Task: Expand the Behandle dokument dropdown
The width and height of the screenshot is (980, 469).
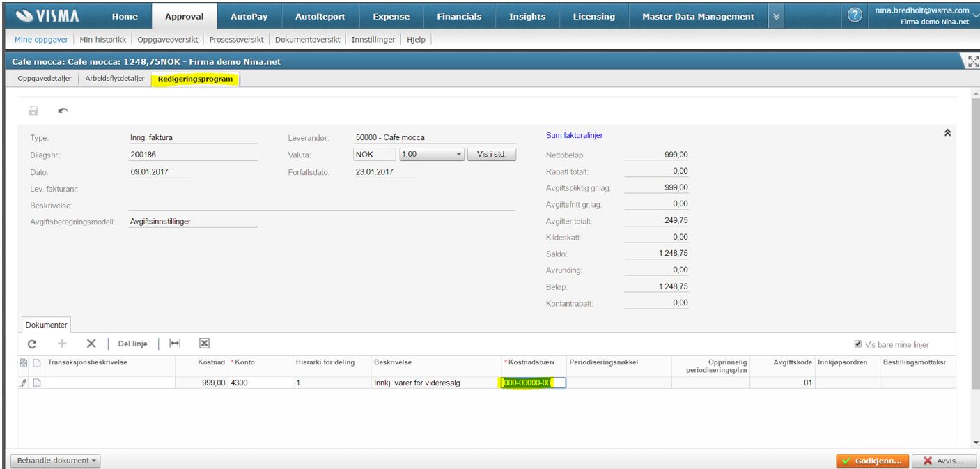Action: [55, 461]
